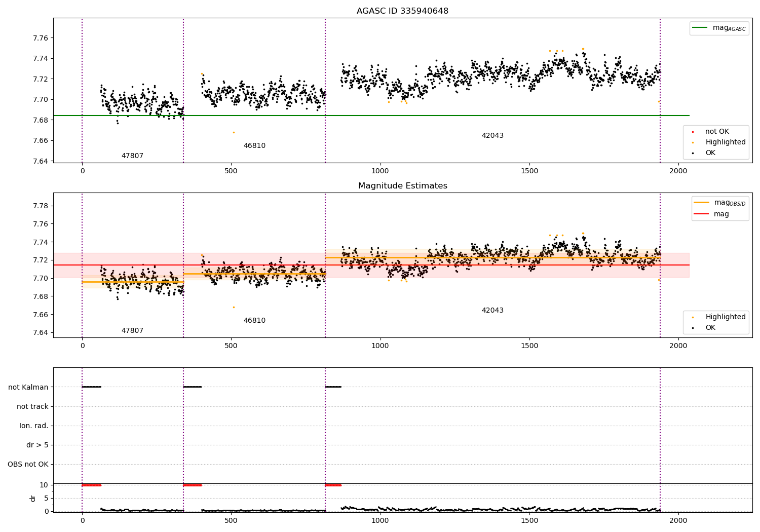Image resolution: width=760 pixels, height=532 pixels.
Task: Click the 'Highlighted' legend entry in top plot
Action: tap(725, 142)
